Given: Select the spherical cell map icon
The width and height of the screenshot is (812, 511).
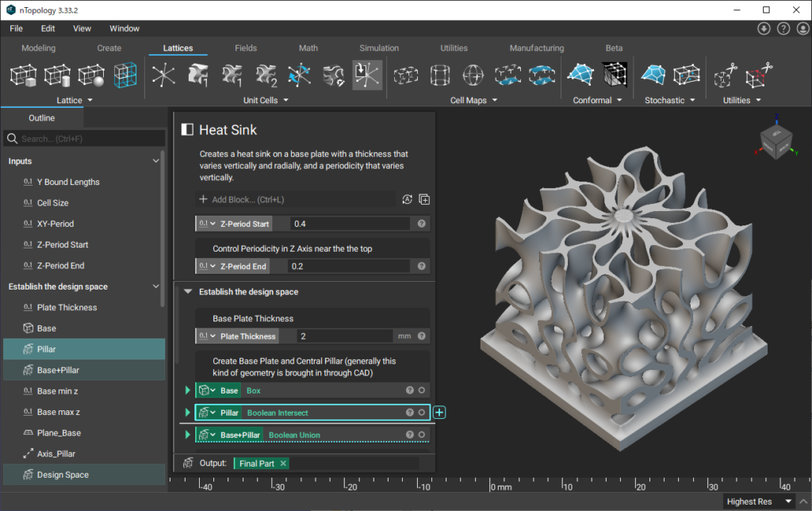Looking at the screenshot, I should (473, 75).
